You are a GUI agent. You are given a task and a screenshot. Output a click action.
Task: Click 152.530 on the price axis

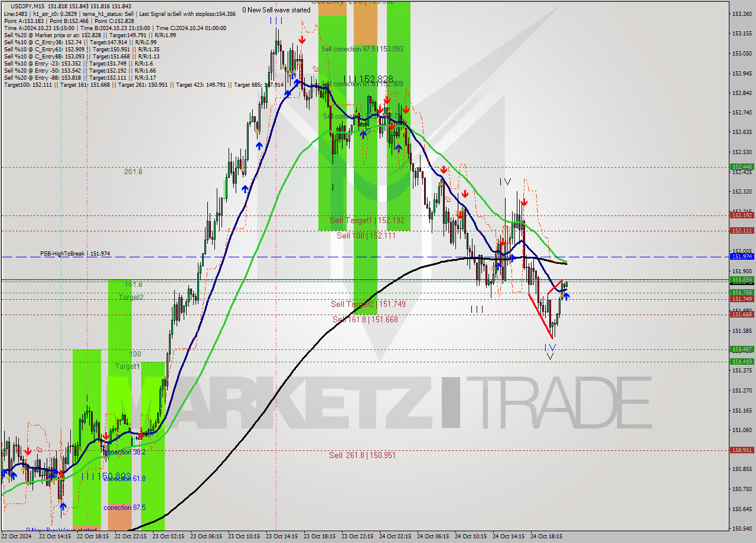coord(742,152)
